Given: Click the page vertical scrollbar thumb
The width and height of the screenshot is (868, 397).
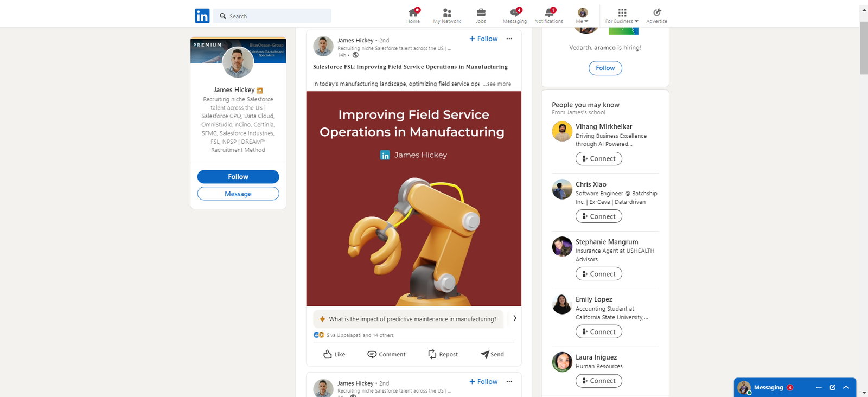Looking at the screenshot, I should [x=864, y=48].
